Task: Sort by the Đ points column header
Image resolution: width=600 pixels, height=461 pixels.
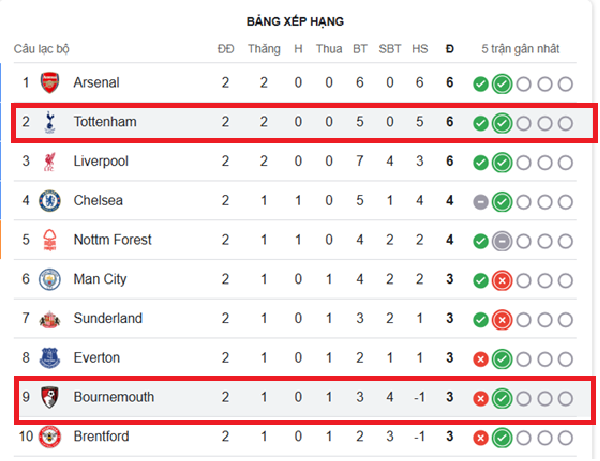Action: (450, 49)
